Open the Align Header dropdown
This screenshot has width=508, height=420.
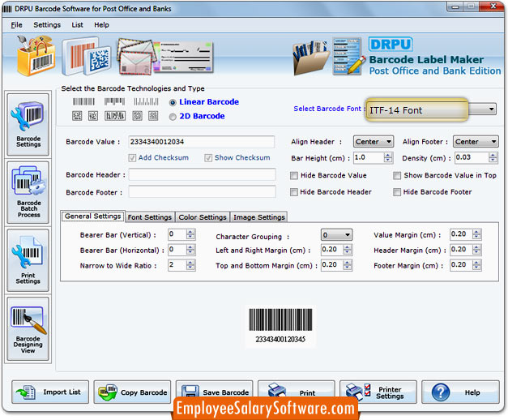click(374, 142)
